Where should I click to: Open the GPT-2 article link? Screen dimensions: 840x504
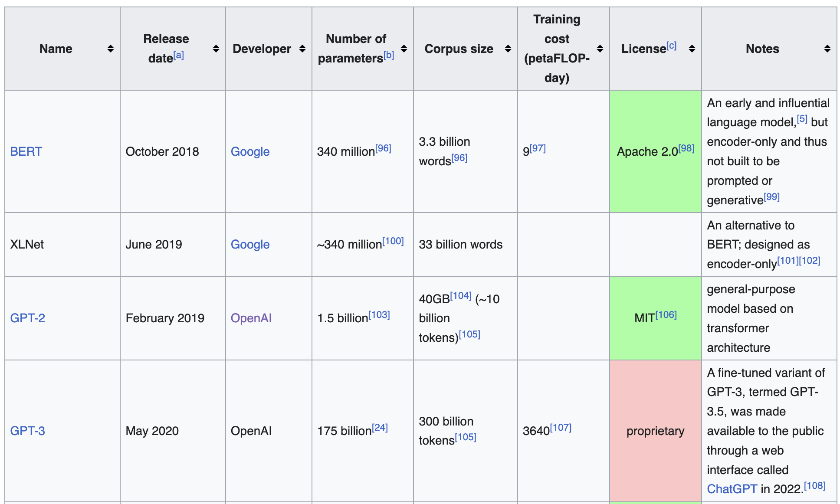(27, 318)
